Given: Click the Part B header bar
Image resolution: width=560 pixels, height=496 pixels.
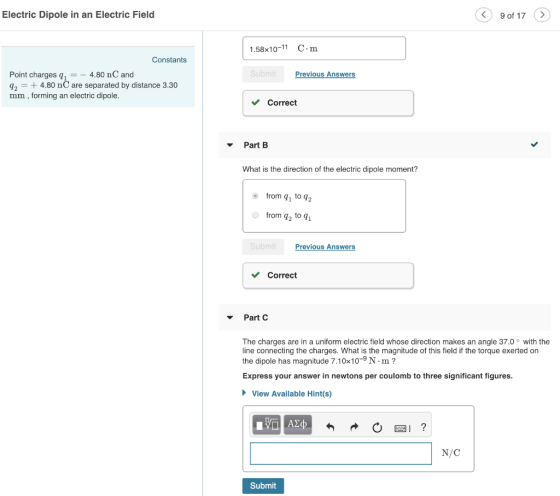Looking at the screenshot, I should coord(385,145).
